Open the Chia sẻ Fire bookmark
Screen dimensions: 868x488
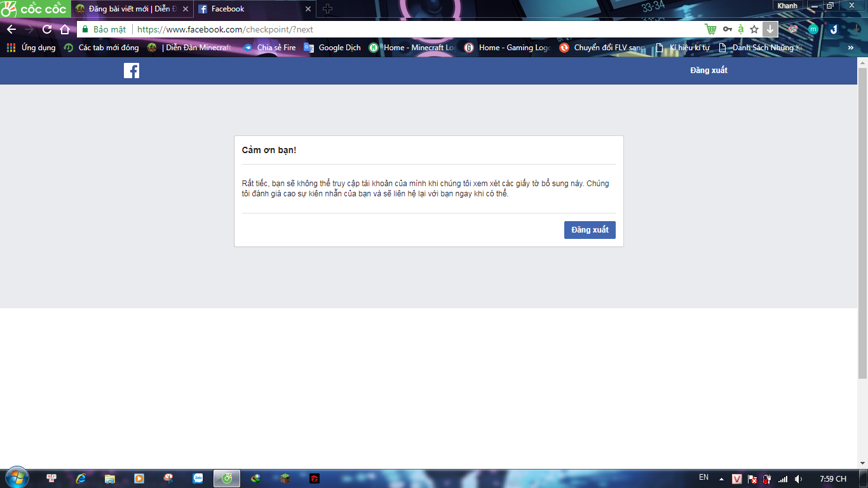click(x=269, y=48)
